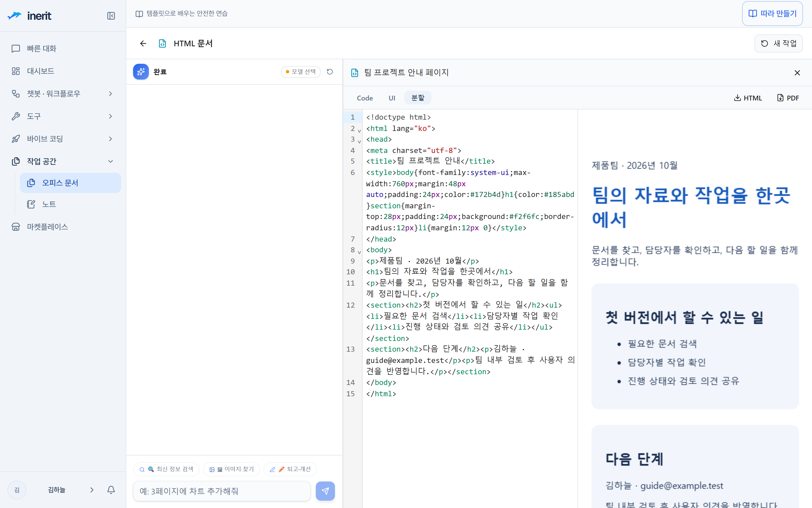Close the 팀 프로젝트 안내 페이지 panel

point(797,73)
